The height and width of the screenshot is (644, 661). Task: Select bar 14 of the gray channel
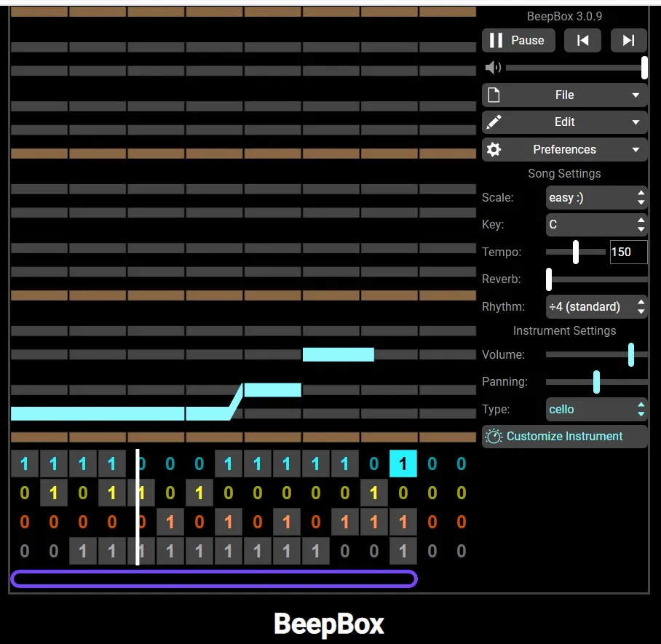403,551
